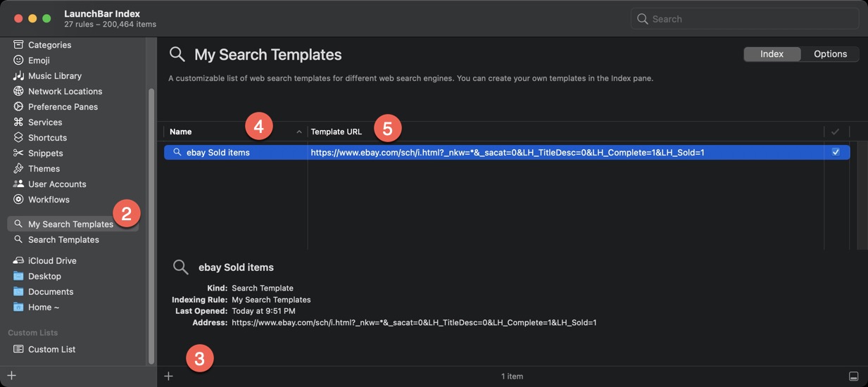Click the Network Locations globe icon
The width and height of the screenshot is (868, 387).
pos(18,91)
